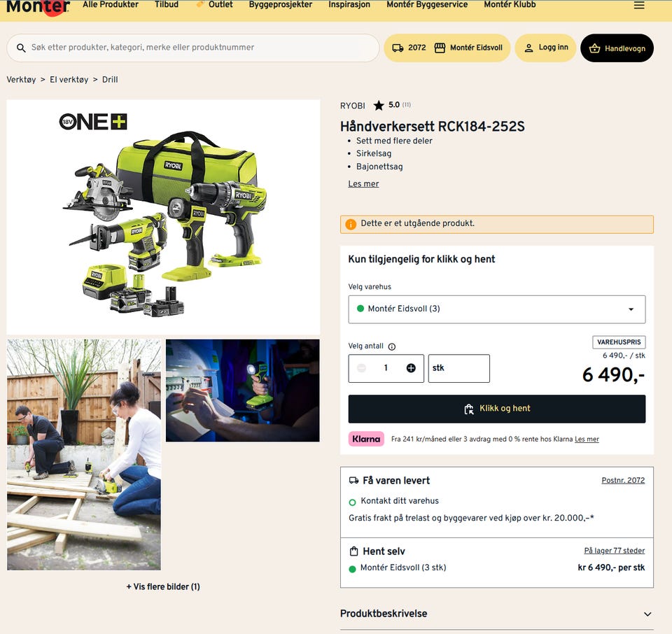This screenshot has height=634, width=672.
Task: Open the Inspirasjon menu item
Action: pyautogui.click(x=349, y=5)
